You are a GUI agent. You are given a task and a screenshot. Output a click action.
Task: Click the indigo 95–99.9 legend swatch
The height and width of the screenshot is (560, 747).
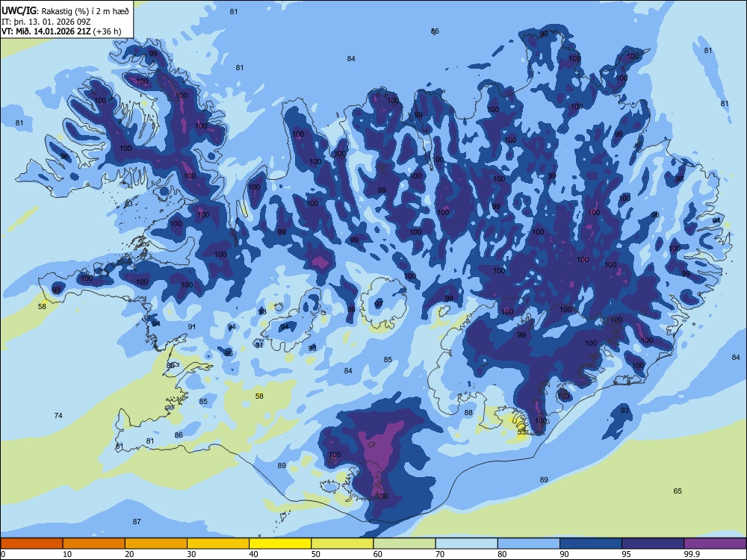(x=653, y=544)
